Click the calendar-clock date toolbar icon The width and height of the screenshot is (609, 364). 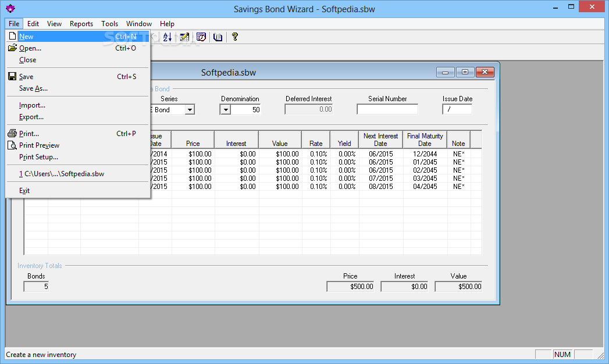[201, 37]
